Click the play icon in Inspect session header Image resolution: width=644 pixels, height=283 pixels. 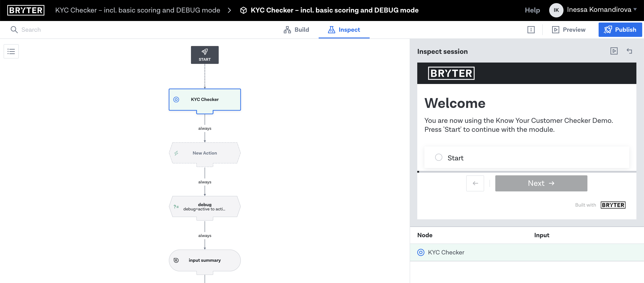pyautogui.click(x=614, y=51)
